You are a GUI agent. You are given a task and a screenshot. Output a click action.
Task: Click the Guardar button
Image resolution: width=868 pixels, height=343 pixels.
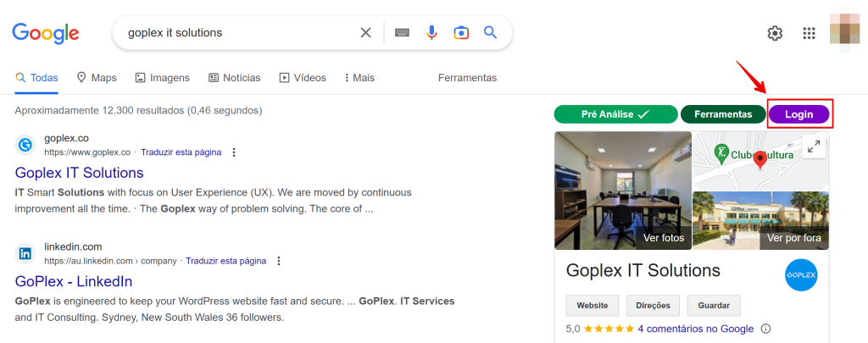pos(714,306)
